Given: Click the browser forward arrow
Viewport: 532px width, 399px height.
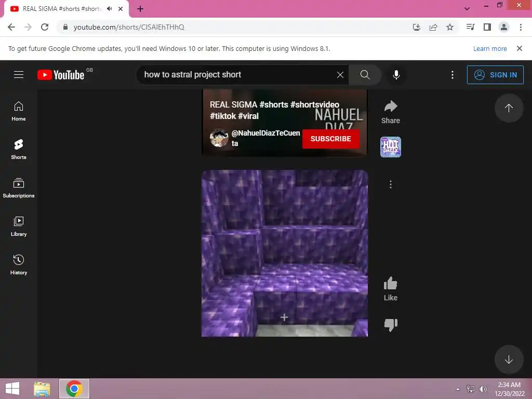Looking at the screenshot, I should (28, 27).
